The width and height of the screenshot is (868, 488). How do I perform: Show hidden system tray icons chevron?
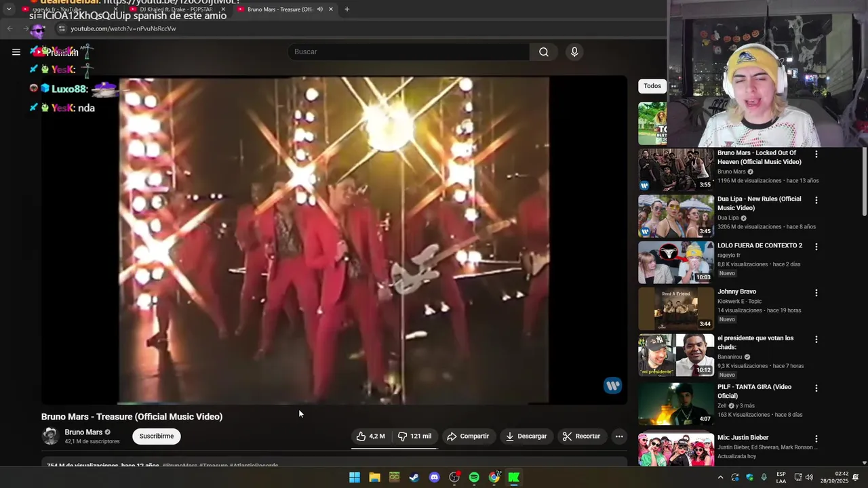point(720,477)
